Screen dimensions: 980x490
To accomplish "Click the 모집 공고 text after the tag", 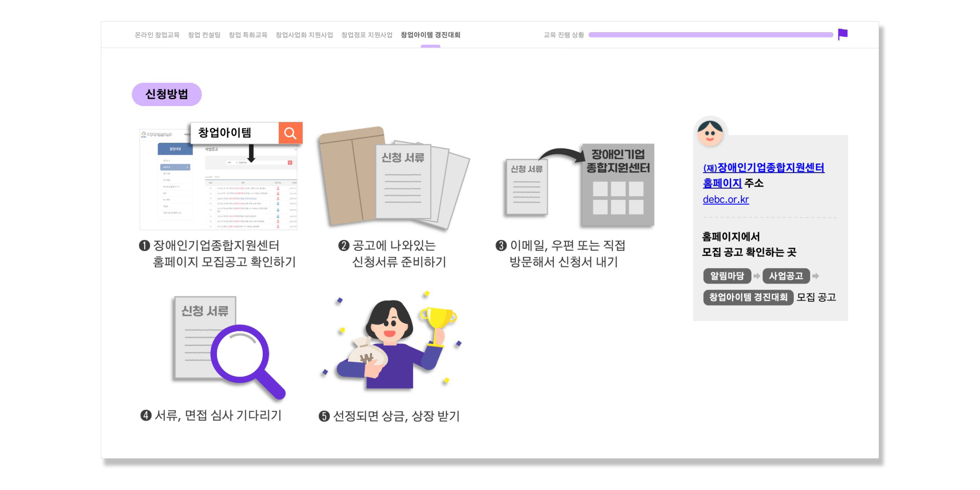I will [x=816, y=297].
